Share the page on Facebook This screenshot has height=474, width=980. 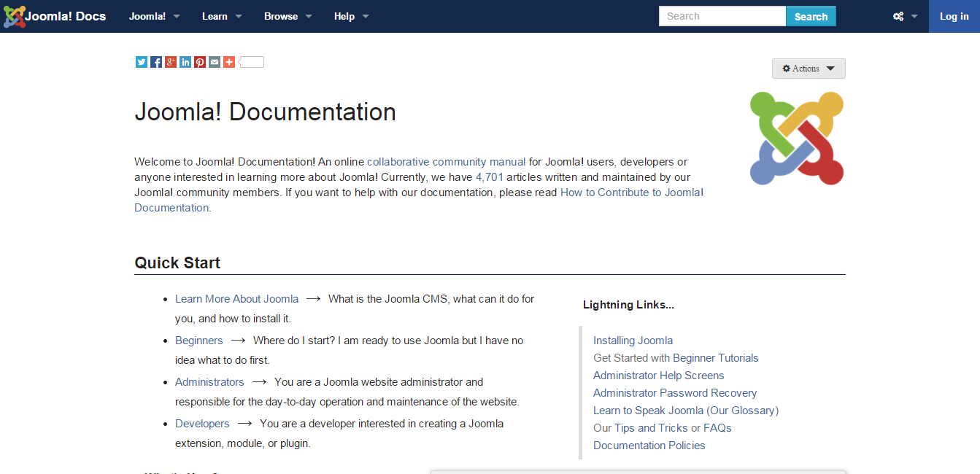point(155,62)
